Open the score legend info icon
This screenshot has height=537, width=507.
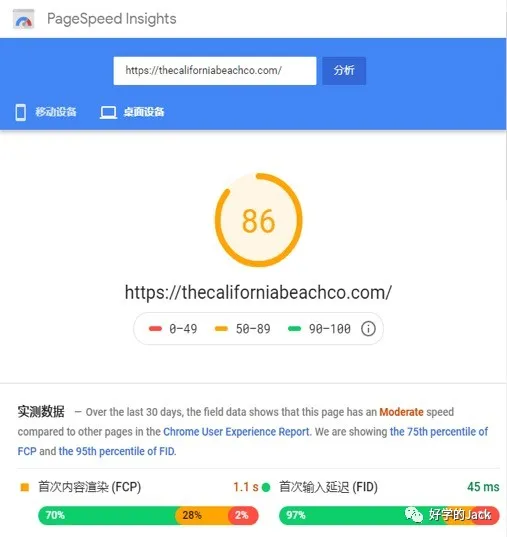click(368, 329)
